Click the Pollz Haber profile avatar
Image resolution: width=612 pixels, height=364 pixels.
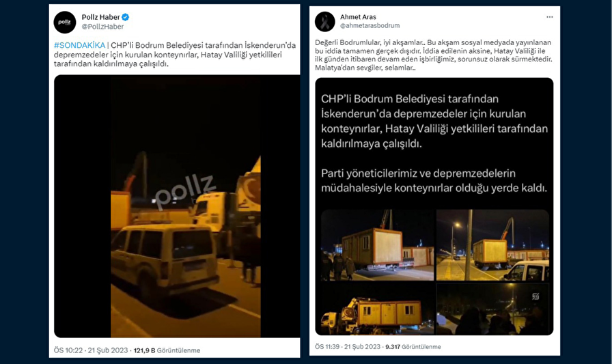[65, 23]
